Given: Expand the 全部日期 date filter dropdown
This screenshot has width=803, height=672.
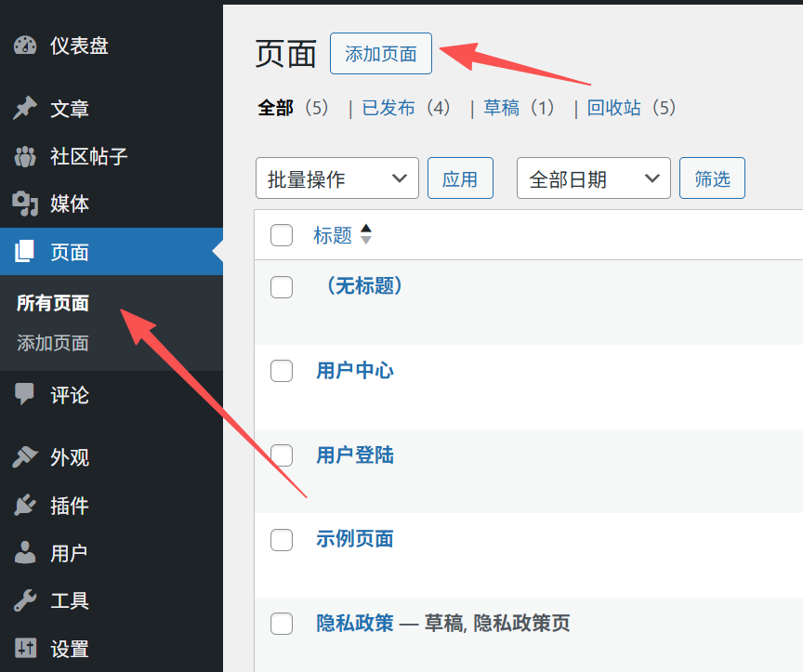Looking at the screenshot, I should pos(593,178).
